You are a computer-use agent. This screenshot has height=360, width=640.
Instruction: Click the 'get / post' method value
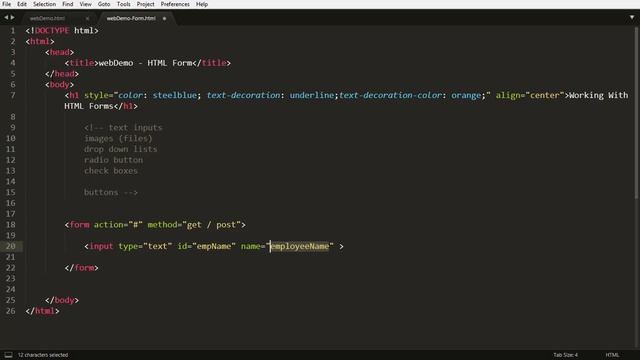click(x=211, y=224)
